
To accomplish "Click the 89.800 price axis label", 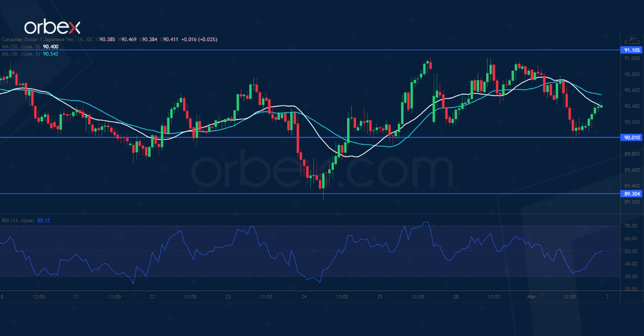I will coord(632,154).
